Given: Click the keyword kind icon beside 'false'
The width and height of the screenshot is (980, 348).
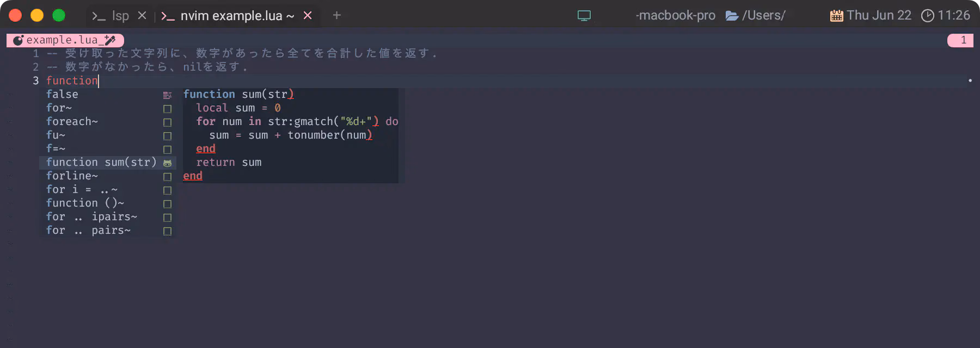Looking at the screenshot, I should coord(167,95).
